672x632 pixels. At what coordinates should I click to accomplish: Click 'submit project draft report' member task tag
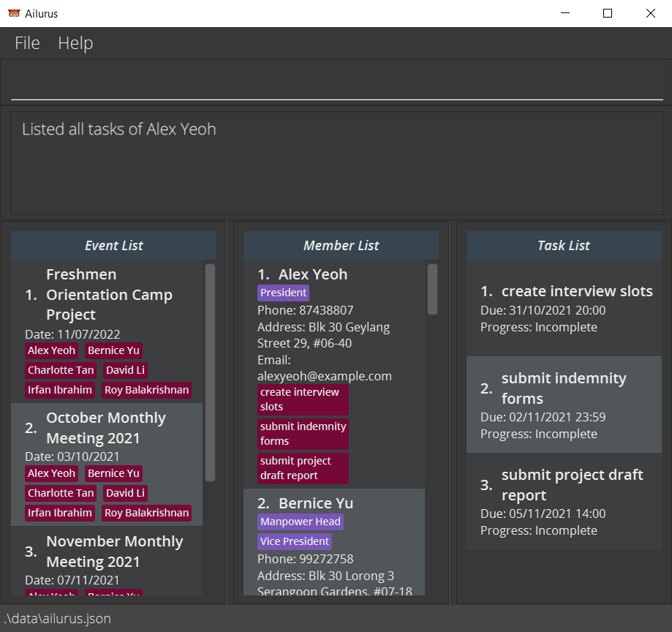pos(303,468)
